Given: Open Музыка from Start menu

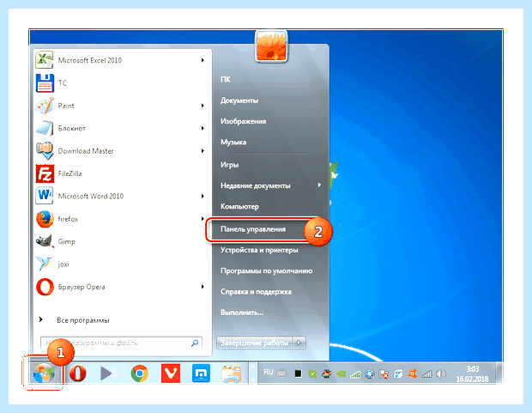Looking at the screenshot, I should coord(233,143).
